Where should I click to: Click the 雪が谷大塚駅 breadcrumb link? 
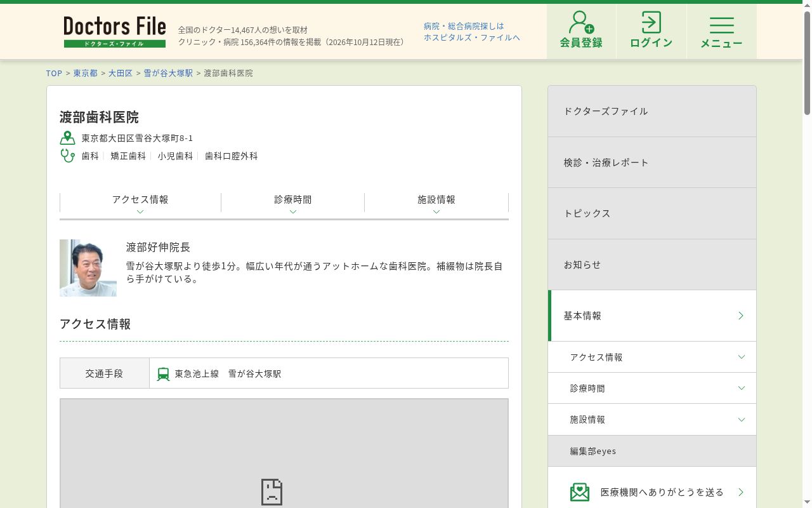pyautogui.click(x=168, y=73)
